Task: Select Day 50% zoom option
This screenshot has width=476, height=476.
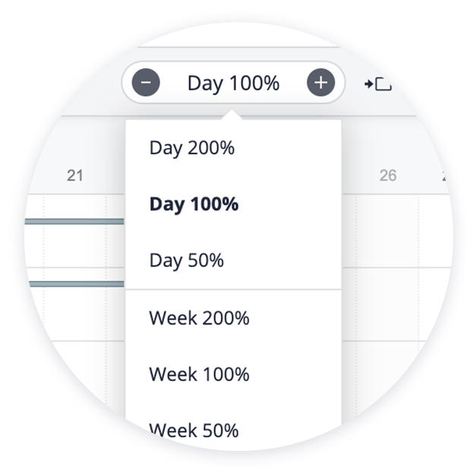Action: (x=187, y=260)
